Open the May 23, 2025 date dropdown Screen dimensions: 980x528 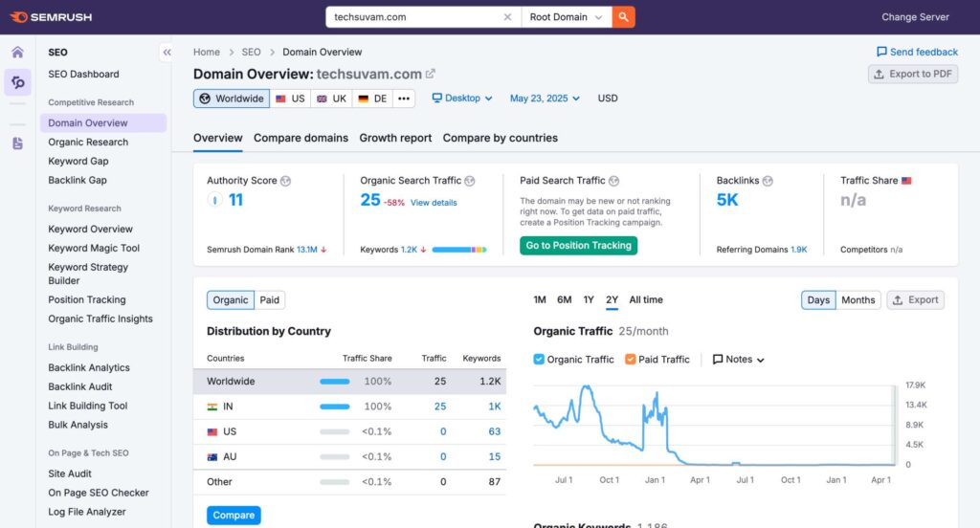click(x=545, y=99)
